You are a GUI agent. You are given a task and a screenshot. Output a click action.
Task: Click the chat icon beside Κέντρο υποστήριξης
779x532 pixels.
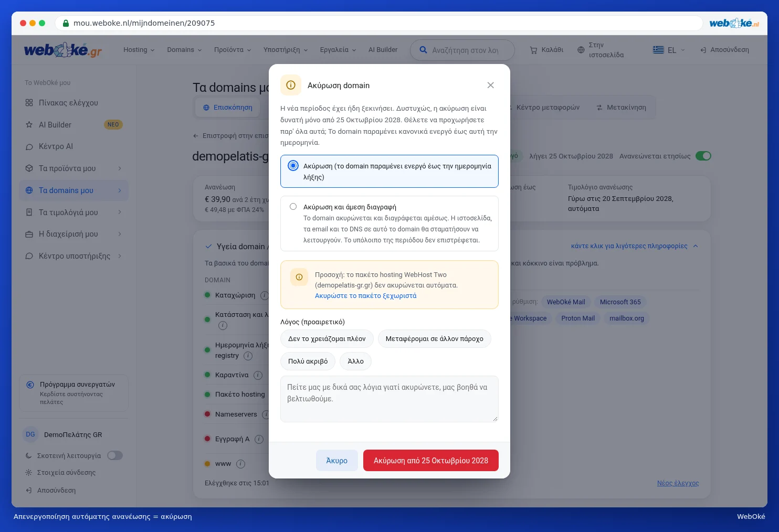29,256
